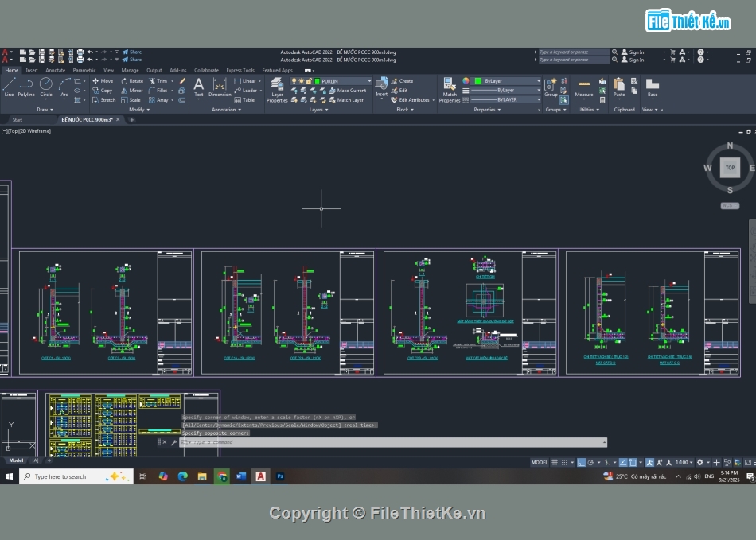This screenshot has width=756, height=540.
Task: Click the Sign In button
Action: point(635,51)
